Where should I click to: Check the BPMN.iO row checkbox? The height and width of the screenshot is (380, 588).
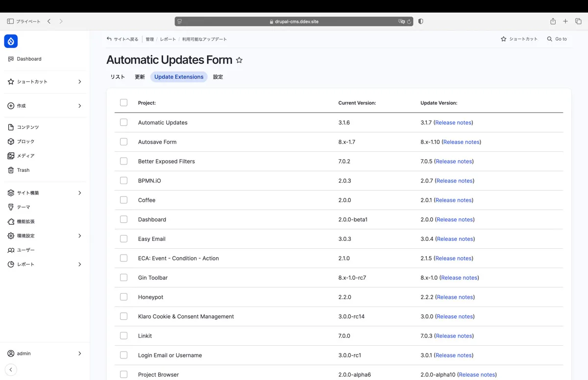point(123,181)
